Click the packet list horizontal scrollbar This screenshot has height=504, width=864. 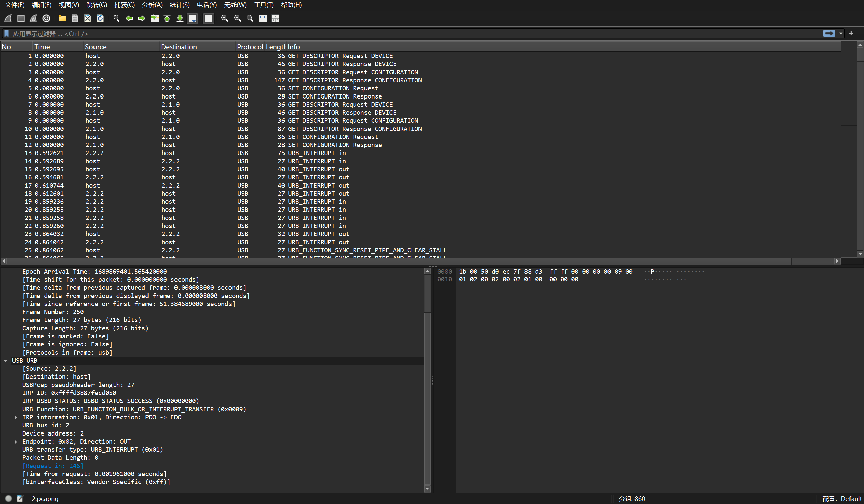pyautogui.click(x=398, y=261)
